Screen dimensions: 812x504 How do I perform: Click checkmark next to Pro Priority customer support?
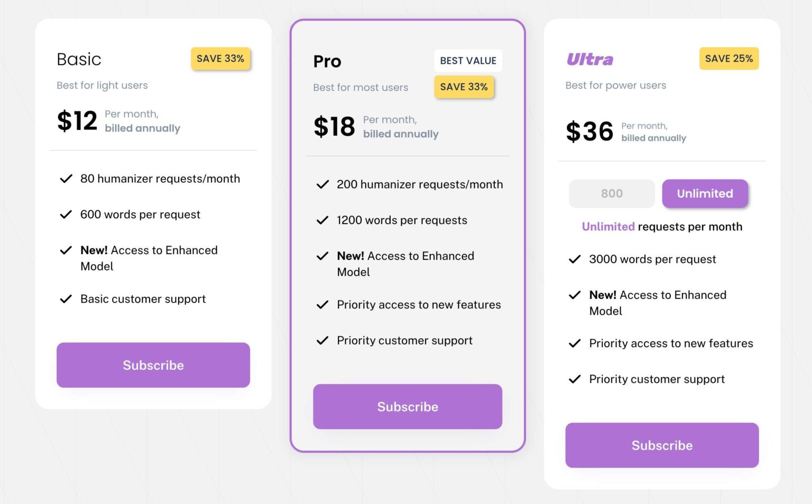coord(322,341)
